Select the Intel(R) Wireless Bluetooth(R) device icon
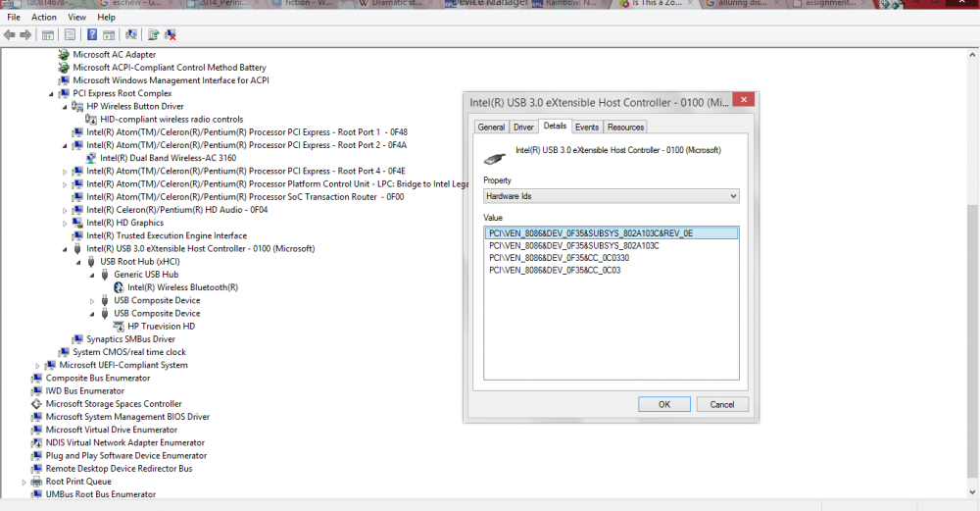This screenshot has height=511, width=980. pos(119,287)
